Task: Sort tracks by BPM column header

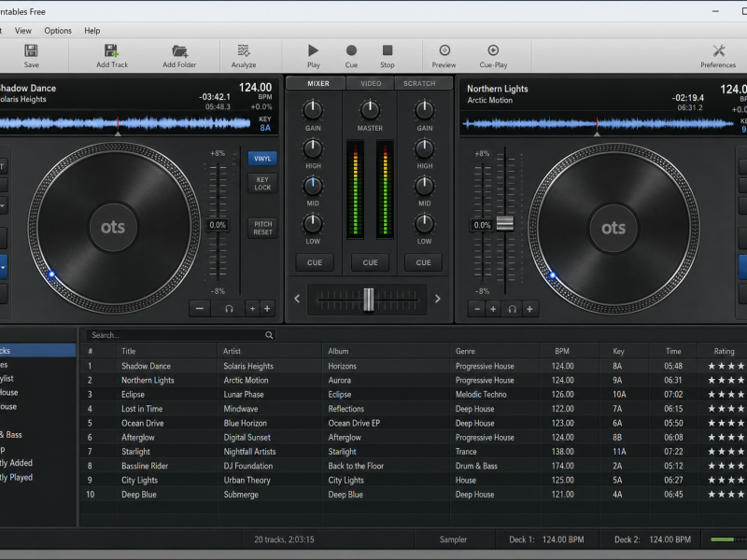Action: (562, 352)
